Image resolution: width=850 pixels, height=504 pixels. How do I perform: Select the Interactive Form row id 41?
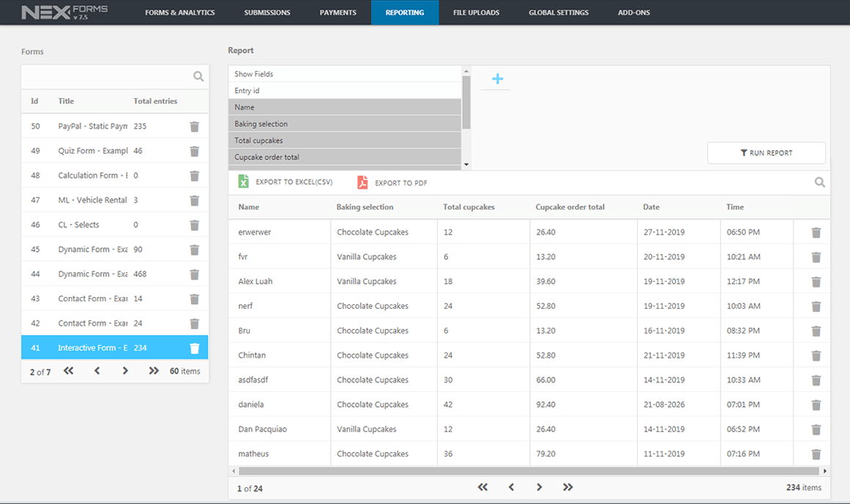pos(115,348)
